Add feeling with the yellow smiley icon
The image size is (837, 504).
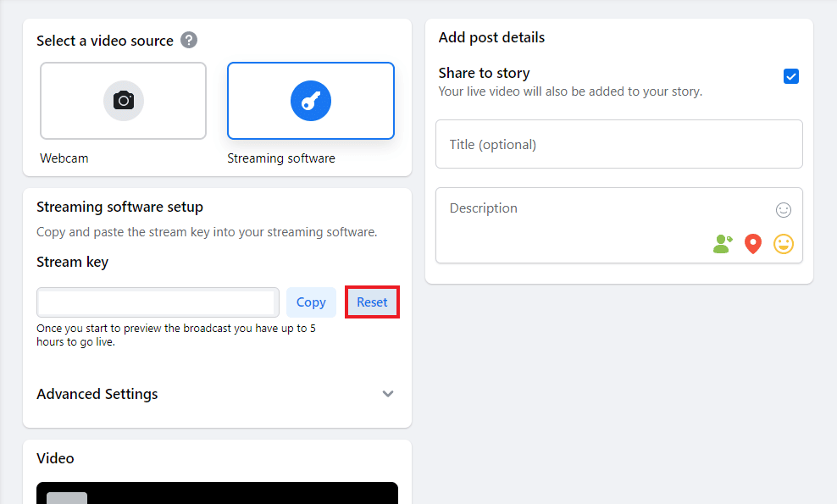[x=784, y=244]
